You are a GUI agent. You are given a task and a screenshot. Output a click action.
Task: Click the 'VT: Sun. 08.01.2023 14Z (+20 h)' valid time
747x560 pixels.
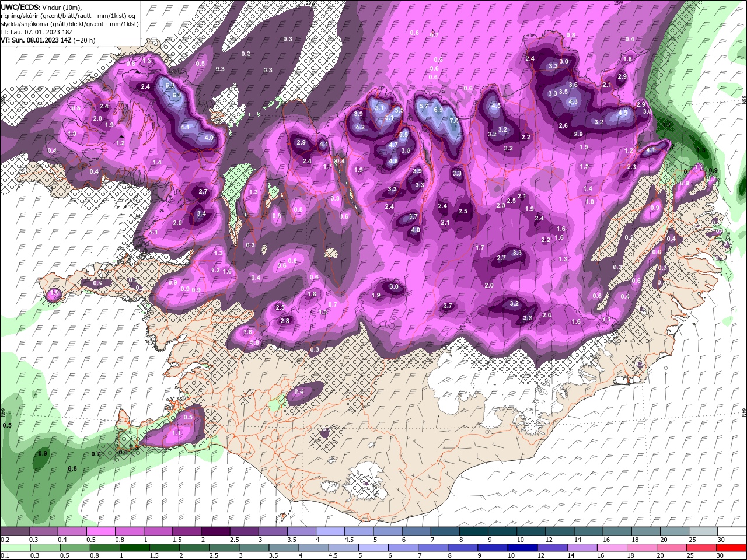click(x=48, y=40)
